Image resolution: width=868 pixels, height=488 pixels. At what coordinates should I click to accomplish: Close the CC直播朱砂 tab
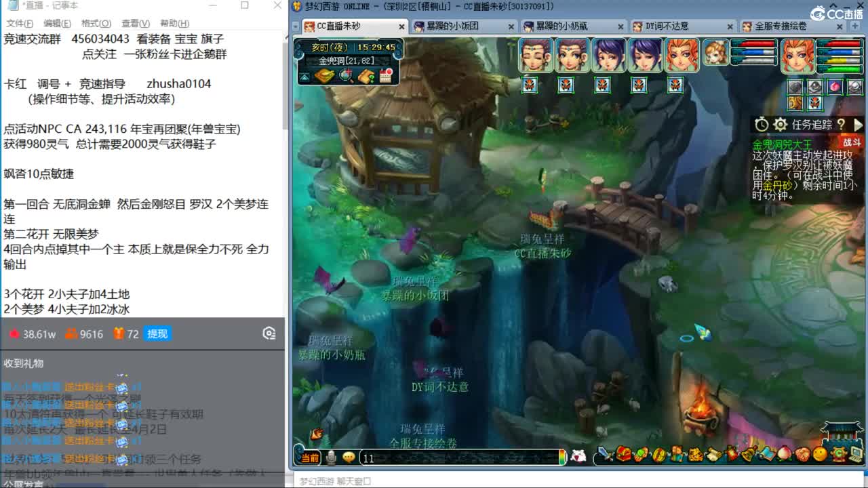(x=401, y=27)
